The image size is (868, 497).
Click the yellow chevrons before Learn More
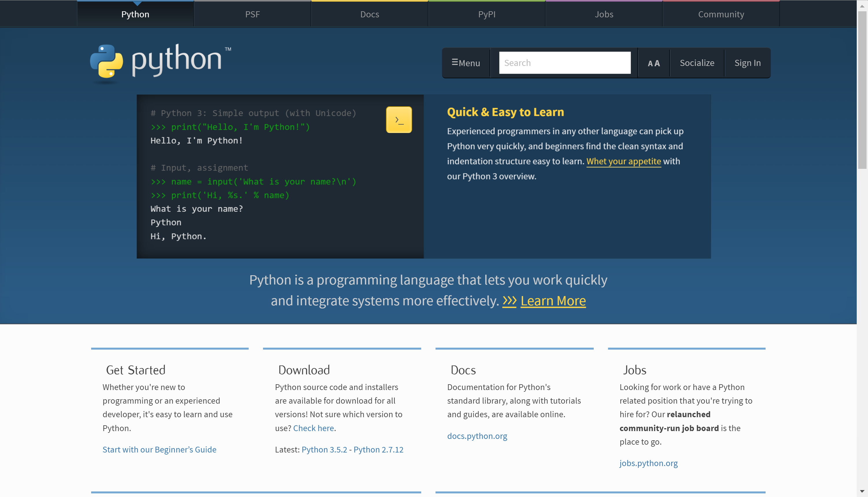[x=509, y=301]
